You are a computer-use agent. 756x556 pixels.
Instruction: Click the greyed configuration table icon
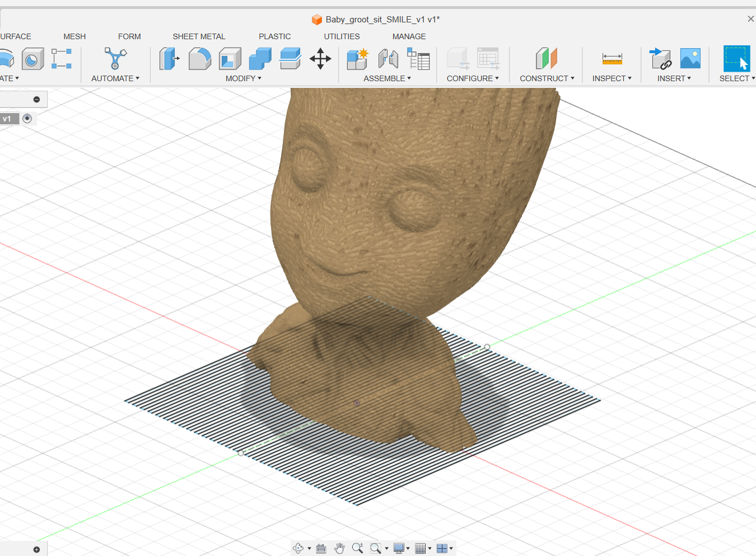(488, 59)
